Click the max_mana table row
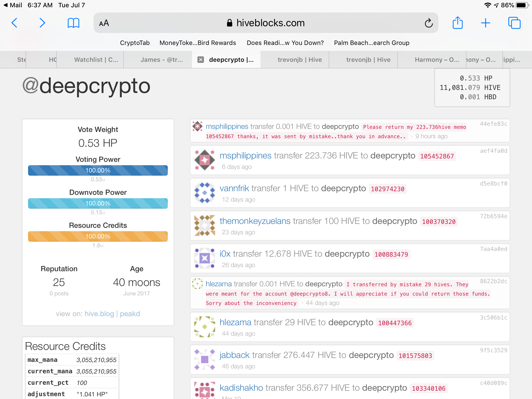This screenshot has height=399, width=532. [72, 360]
